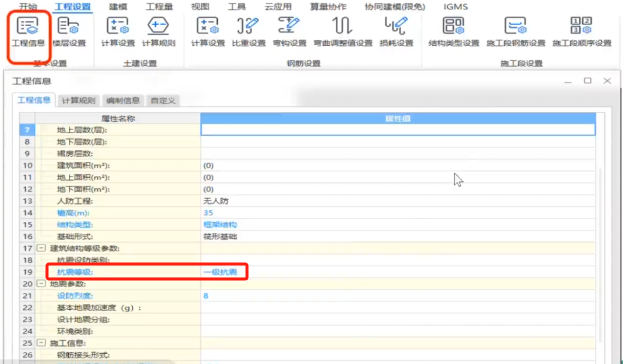Open the 计算规则 ribbon icon in 土建设置
623x364 pixels.
coord(159,32)
